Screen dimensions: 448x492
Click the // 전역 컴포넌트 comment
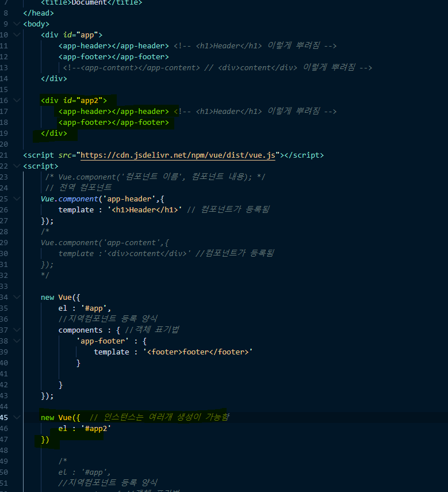click(78, 188)
